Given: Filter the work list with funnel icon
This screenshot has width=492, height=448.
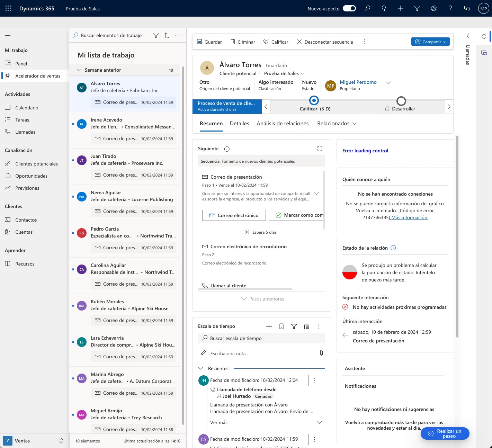Looking at the screenshot, I should pos(156,35).
